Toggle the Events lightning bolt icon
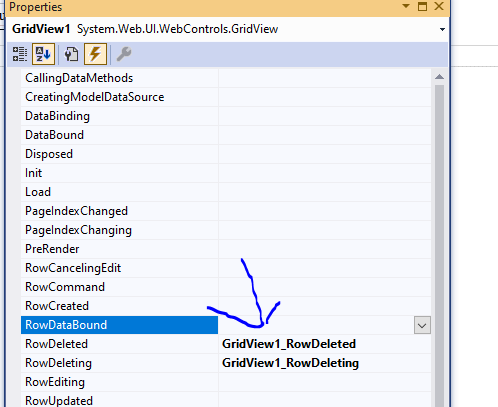The height and width of the screenshot is (407, 498). [x=95, y=54]
